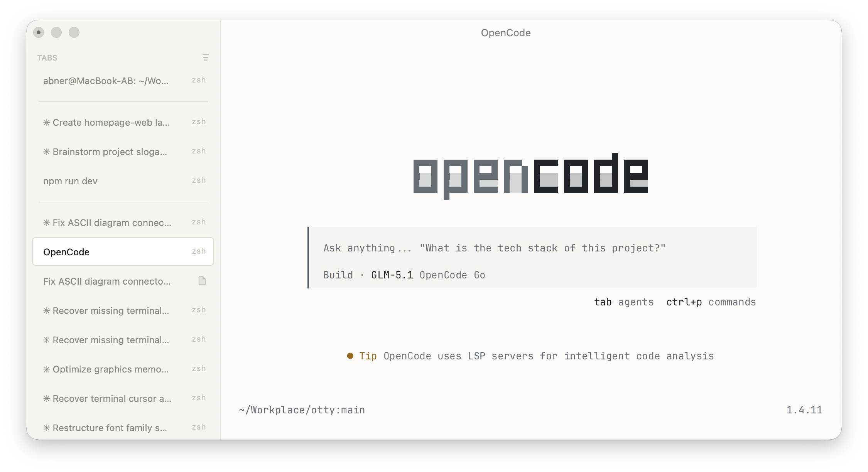Click the Build agent label
Viewport: 868px width, 472px height.
pyautogui.click(x=338, y=275)
